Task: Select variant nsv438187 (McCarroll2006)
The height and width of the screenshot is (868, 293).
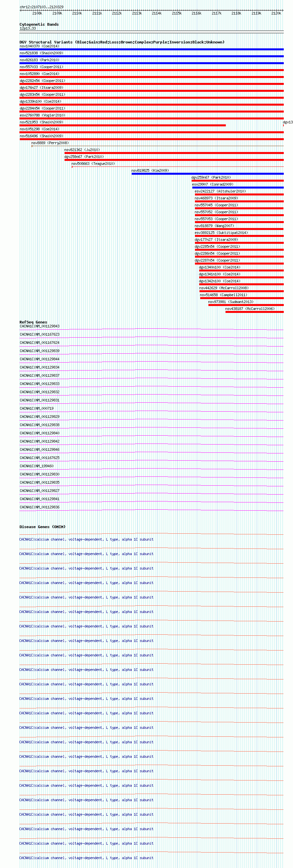Action: pyautogui.click(x=250, y=309)
